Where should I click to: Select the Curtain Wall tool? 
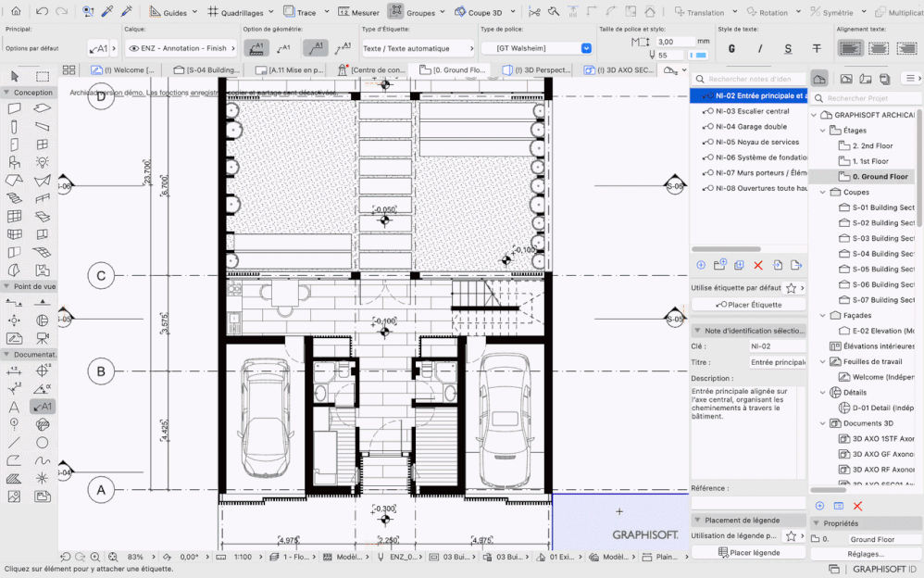coord(14,217)
